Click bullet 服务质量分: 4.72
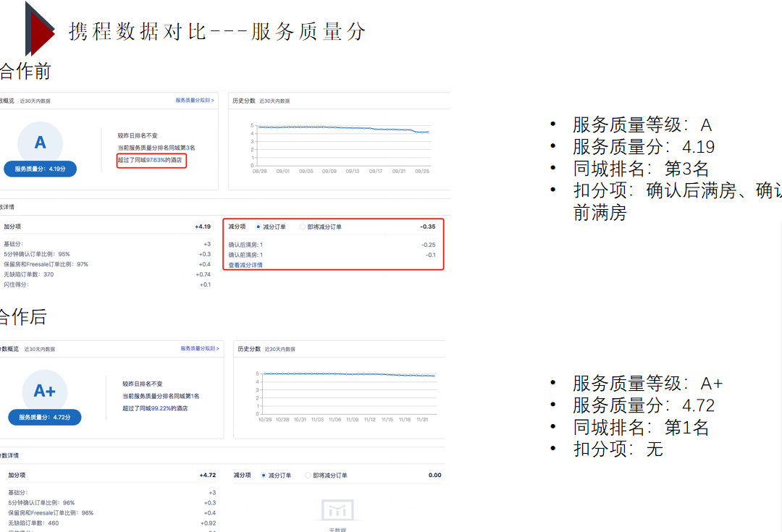 point(644,405)
